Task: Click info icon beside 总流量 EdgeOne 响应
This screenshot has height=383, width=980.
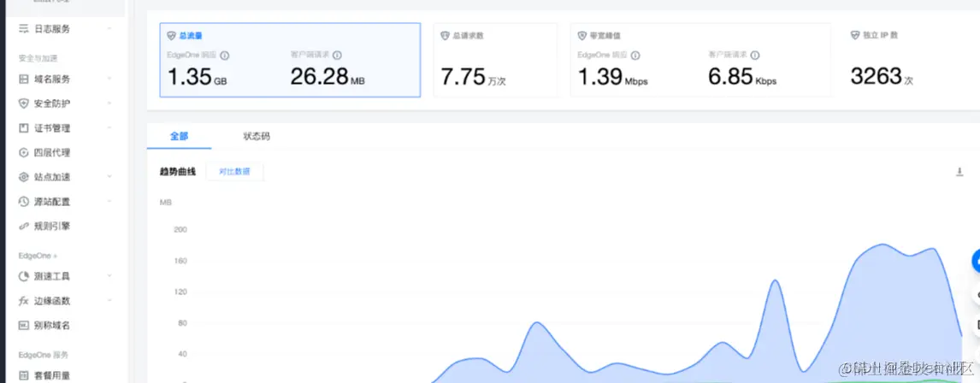Action: point(225,55)
